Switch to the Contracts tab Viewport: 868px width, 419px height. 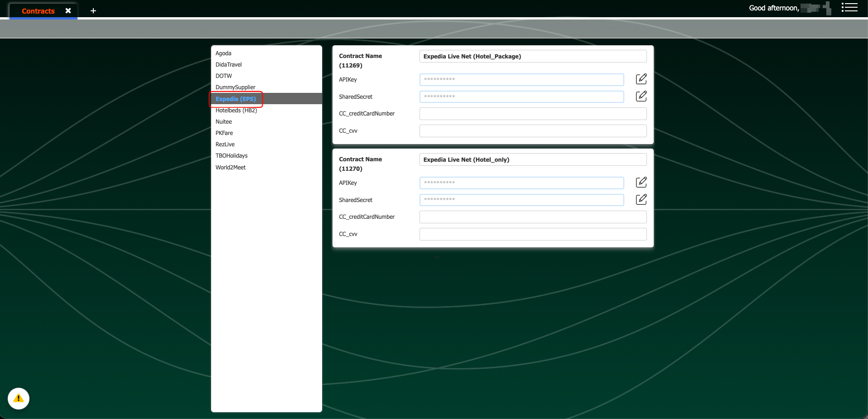[38, 11]
